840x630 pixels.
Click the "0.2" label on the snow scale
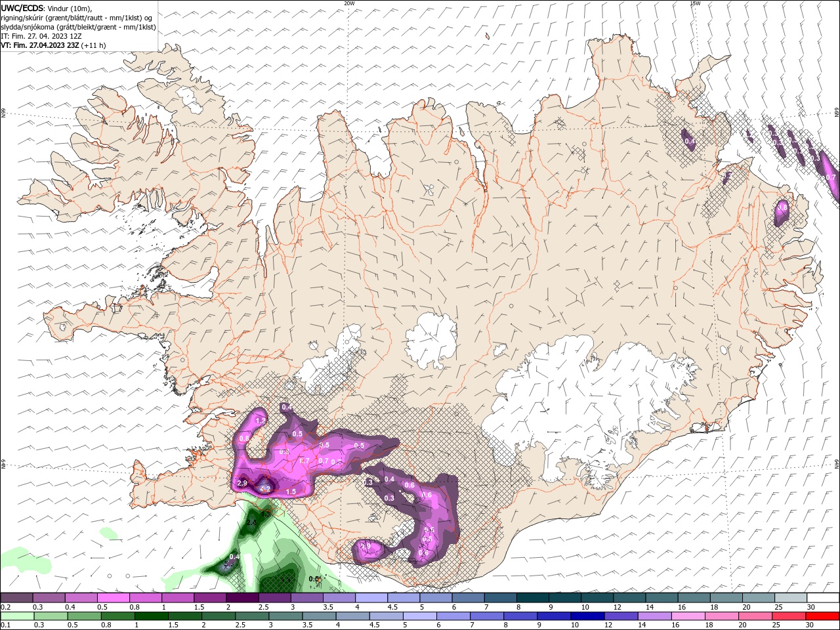(x=5, y=607)
